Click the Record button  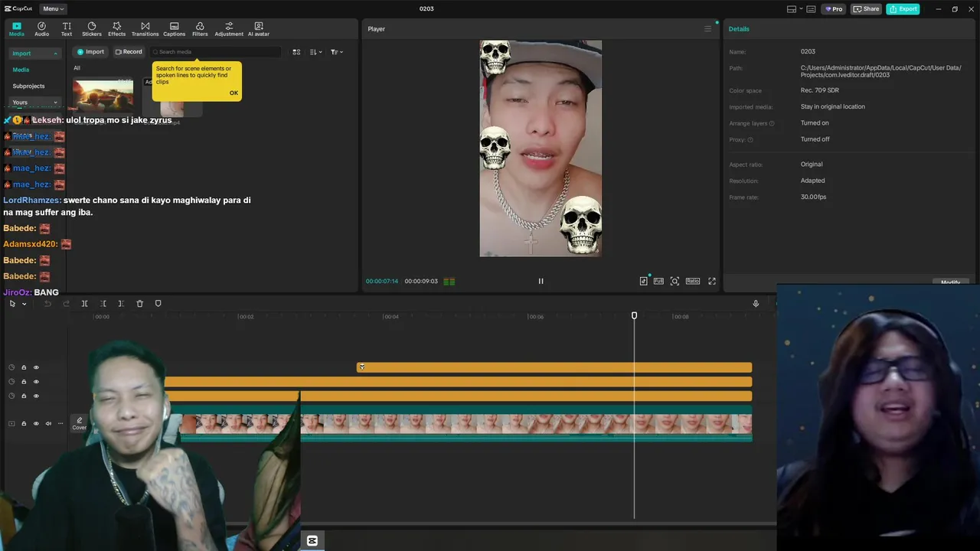point(129,52)
